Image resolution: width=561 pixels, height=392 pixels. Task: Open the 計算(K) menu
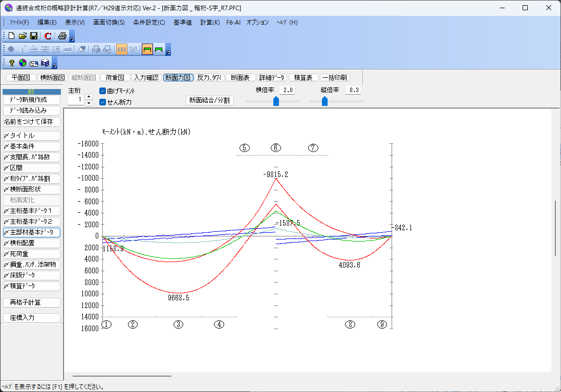pos(210,22)
